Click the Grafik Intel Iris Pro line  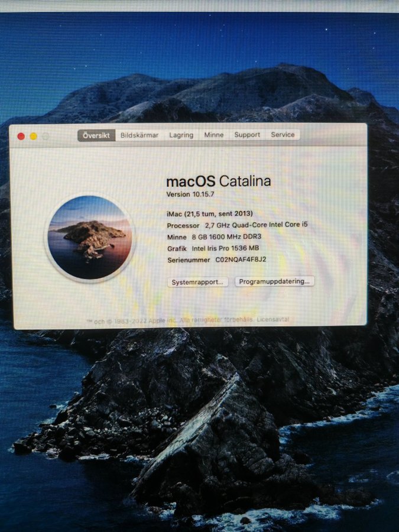[x=213, y=248]
